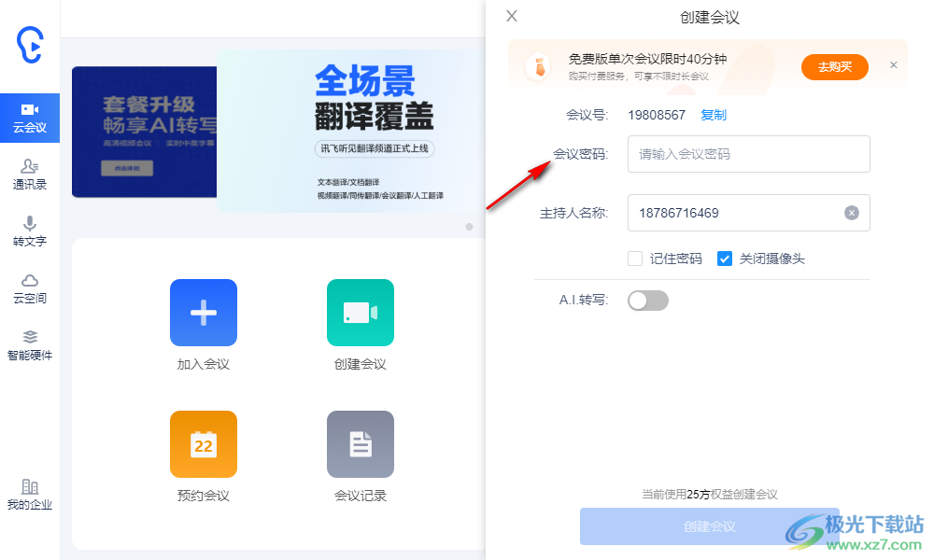Open the 云空间 cloud tab

(x=30, y=288)
